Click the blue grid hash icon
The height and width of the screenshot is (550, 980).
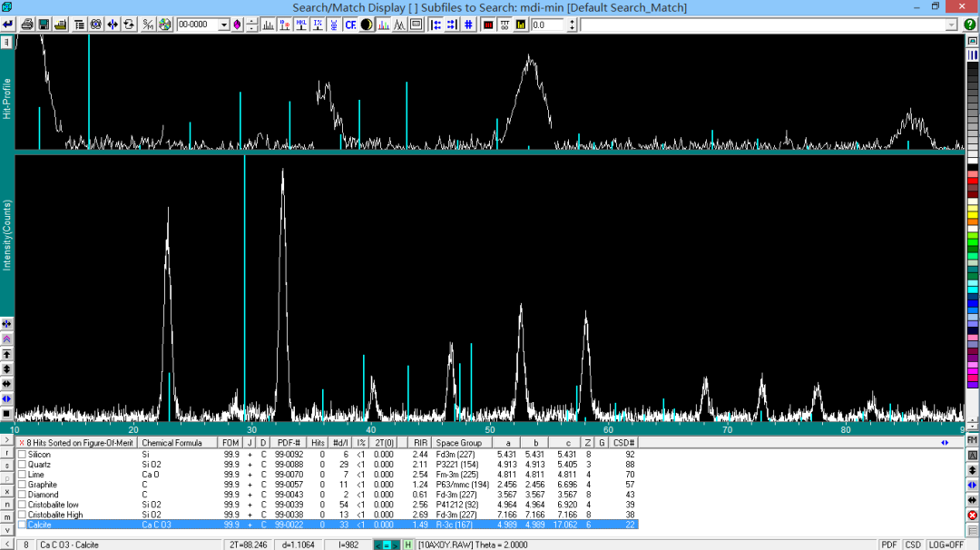(x=468, y=25)
